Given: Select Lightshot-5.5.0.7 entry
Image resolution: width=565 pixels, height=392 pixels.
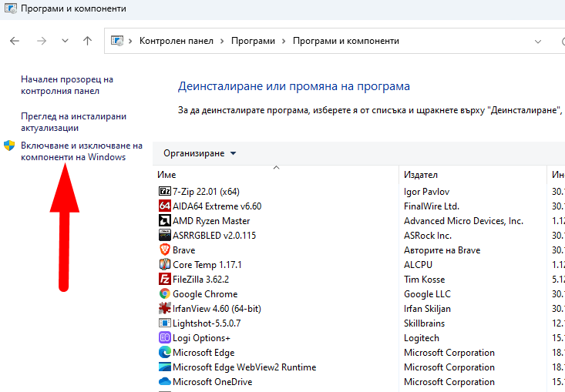Looking at the screenshot, I should (207, 323).
